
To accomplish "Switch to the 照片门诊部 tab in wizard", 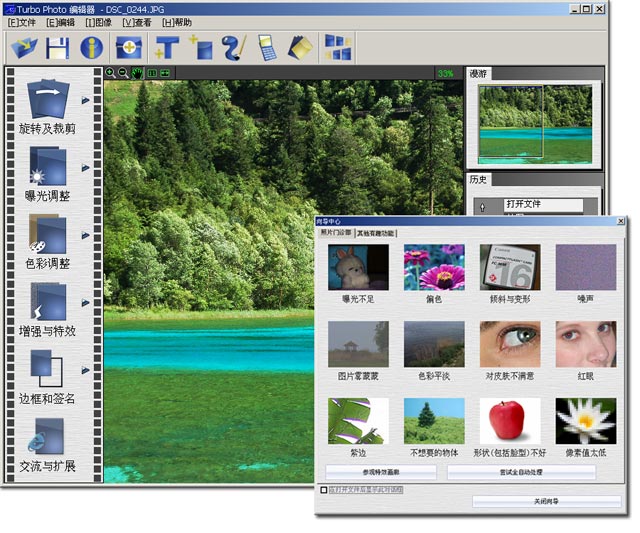I will tap(336, 233).
